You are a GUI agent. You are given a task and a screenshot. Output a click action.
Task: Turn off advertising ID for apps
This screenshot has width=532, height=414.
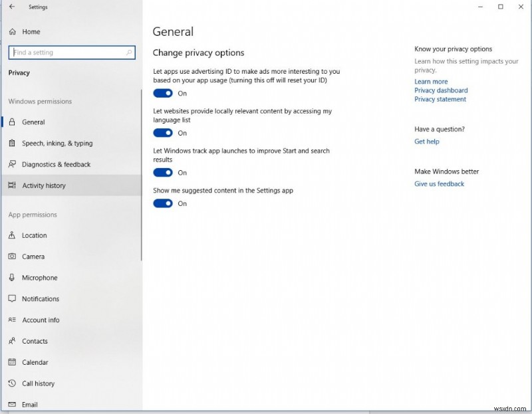point(162,93)
